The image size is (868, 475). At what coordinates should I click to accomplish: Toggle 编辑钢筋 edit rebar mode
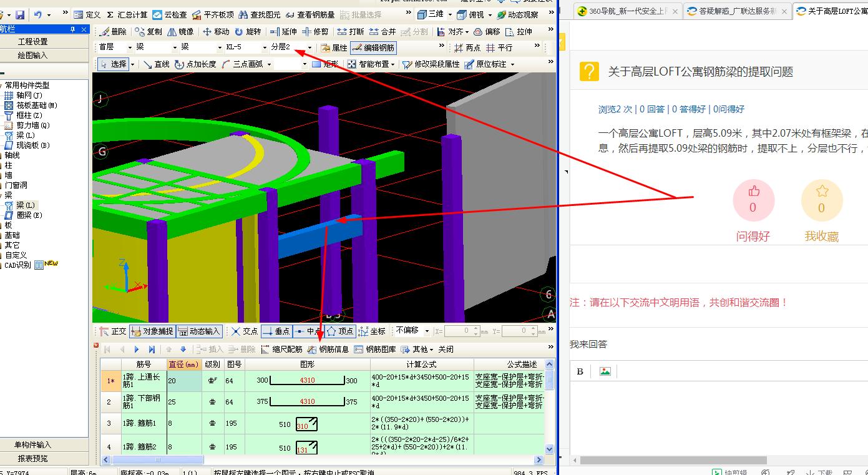[x=373, y=47]
